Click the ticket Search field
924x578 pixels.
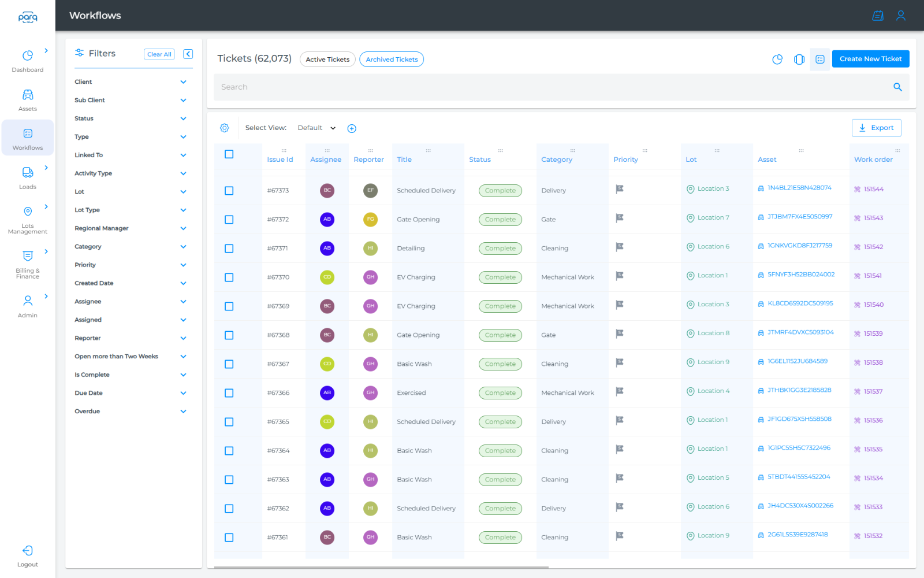click(x=561, y=87)
